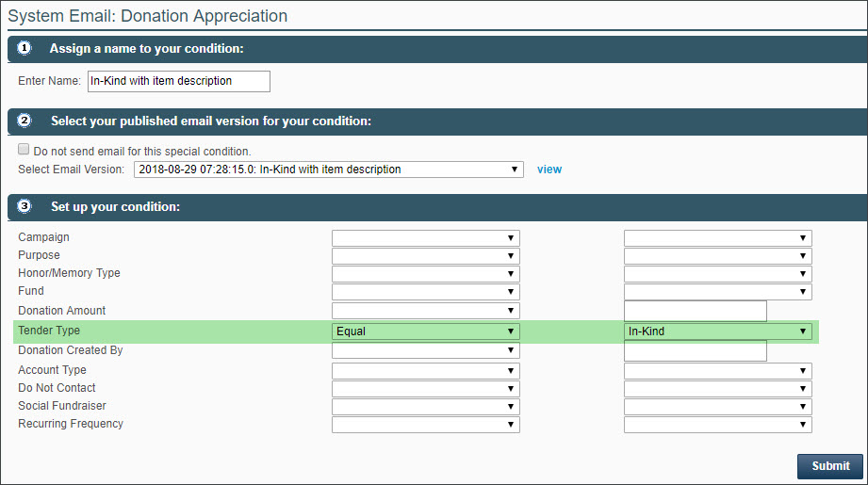The height and width of the screenshot is (485, 868).
Task: Open the Select Email Version dropdown
Action: [x=328, y=170]
